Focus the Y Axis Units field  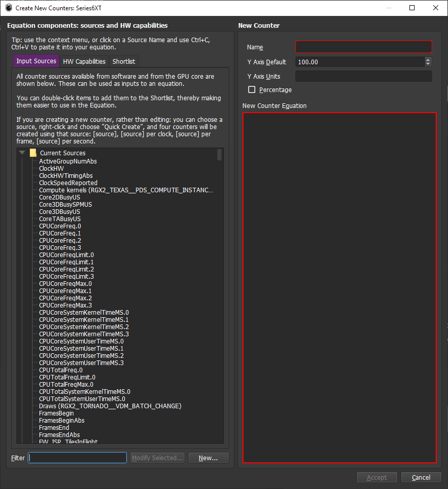tap(363, 76)
